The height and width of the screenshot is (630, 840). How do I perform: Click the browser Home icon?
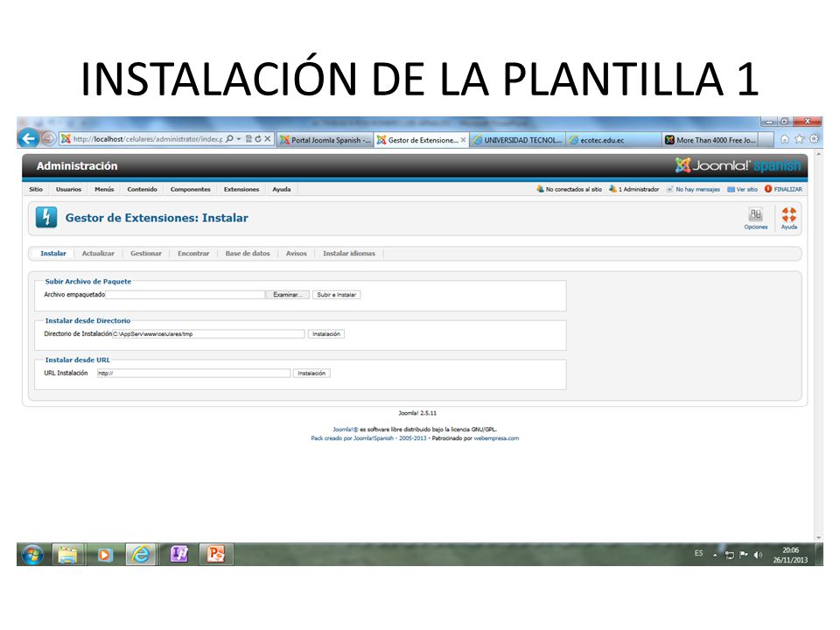pyautogui.click(x=785, y=139)
